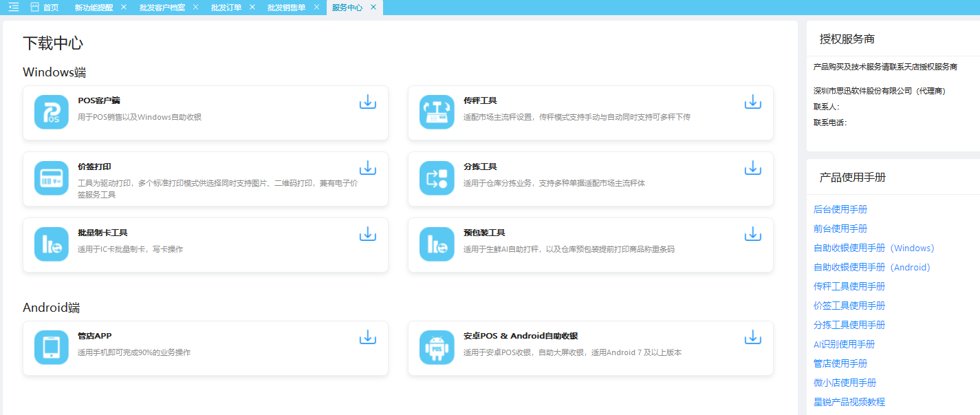Click the POS客户端 app icon
980x415 pixels.
[x=52, y=112]
